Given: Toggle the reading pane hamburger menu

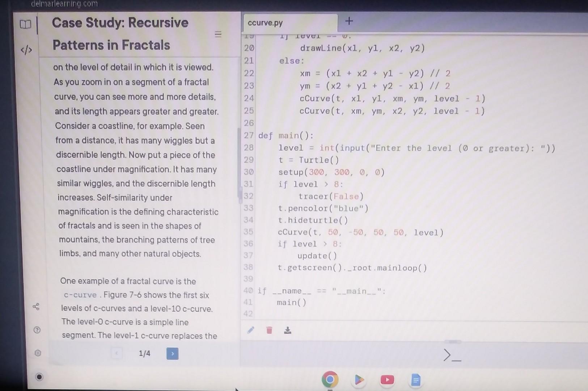Looking at the screenshot, I should (x=218, y=34).
